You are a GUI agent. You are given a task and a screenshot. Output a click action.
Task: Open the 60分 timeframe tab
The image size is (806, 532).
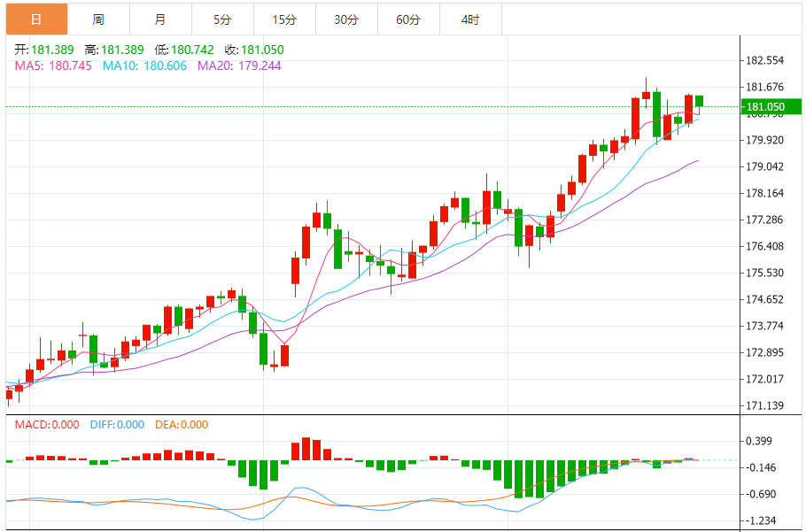(x=408, y=19)
